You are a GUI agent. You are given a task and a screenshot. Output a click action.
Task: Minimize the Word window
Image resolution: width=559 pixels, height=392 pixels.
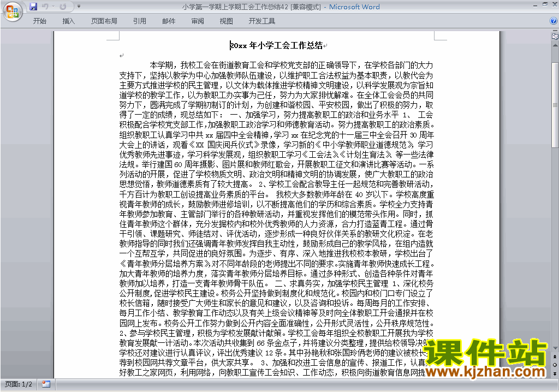[536, 5]
